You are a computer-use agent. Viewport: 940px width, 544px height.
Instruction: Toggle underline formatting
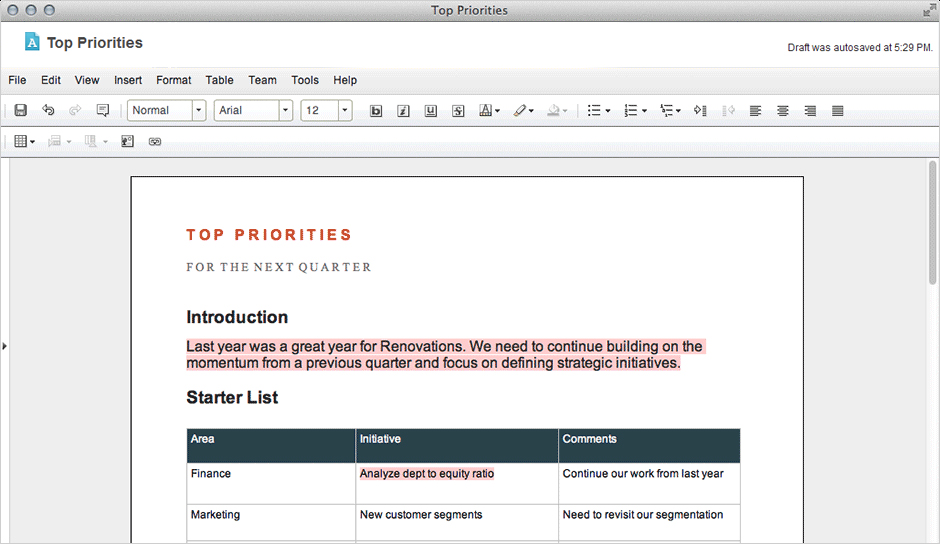tap(430, 111)
